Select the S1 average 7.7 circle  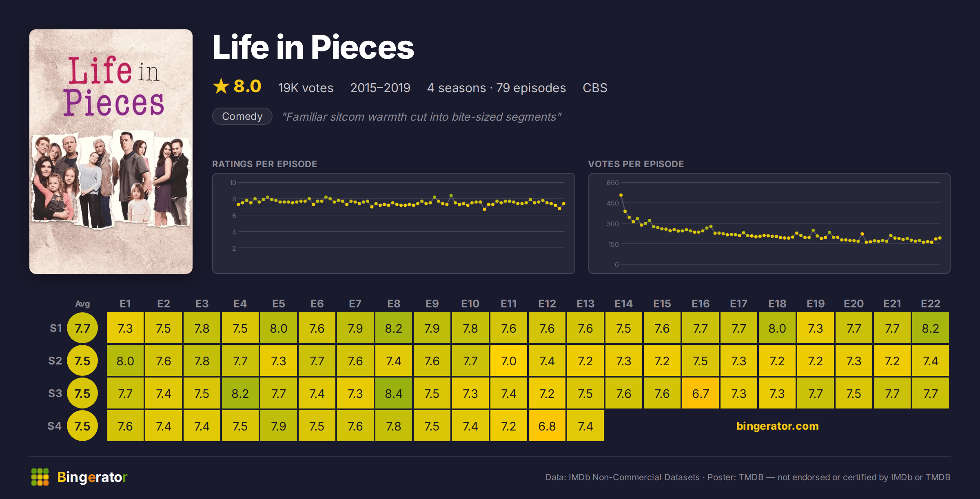coord(82,328)
